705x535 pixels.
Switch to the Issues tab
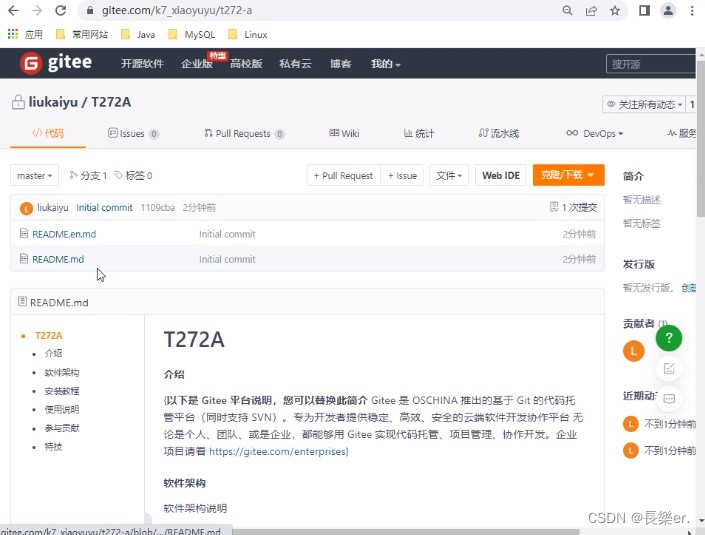click(x=133, y=134)
